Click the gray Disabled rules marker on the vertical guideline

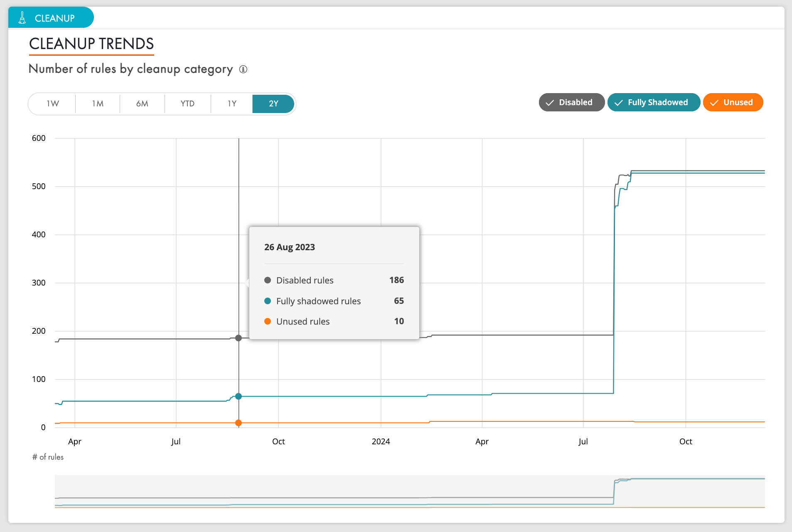(239, 338)
